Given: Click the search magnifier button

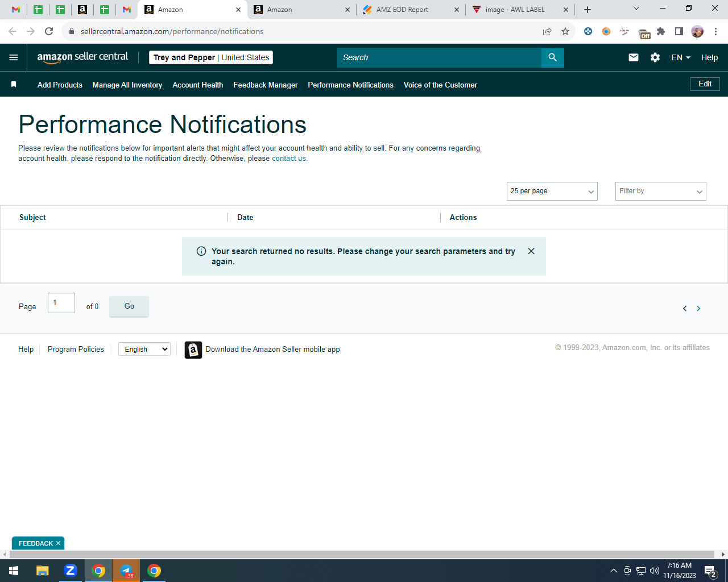Looking at the screenshot, I should pos(552,57).
